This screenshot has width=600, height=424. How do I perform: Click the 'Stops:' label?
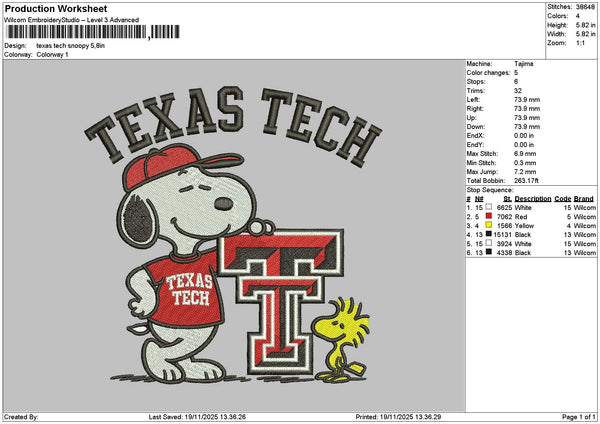(476, 82)
